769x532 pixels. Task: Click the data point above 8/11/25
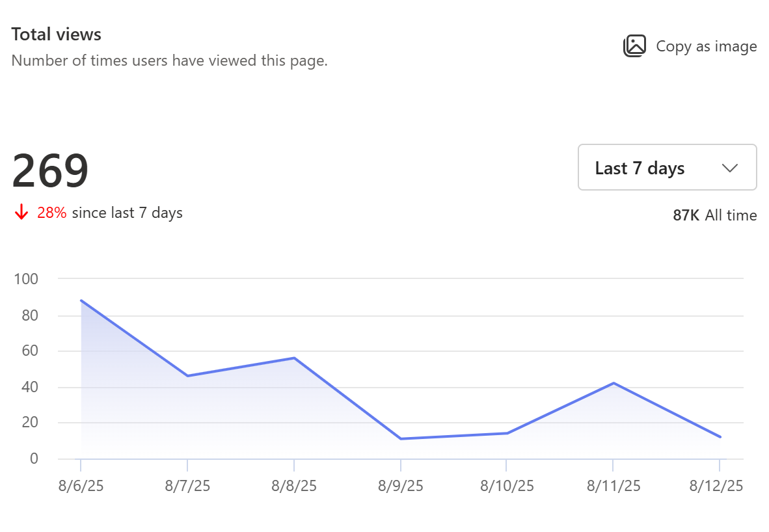click(x=613, y=384)
